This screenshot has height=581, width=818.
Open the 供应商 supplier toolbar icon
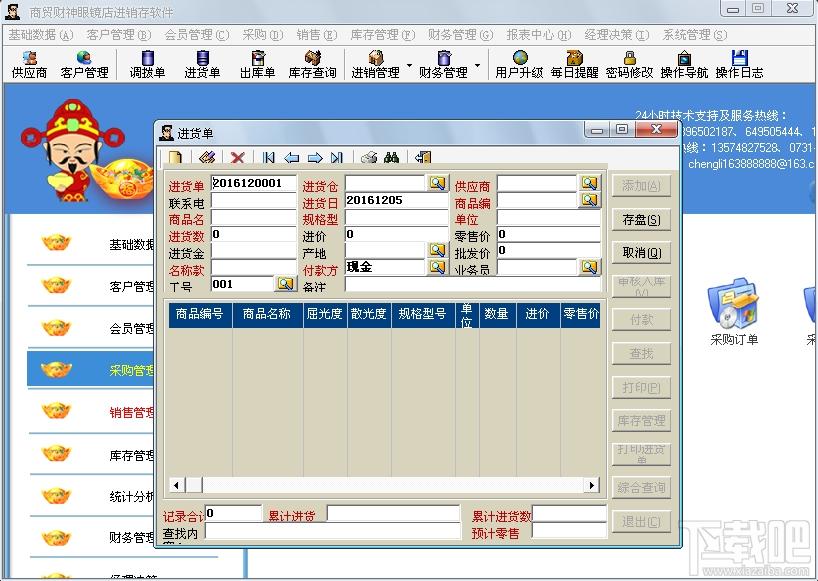click(x=30, y=65)
